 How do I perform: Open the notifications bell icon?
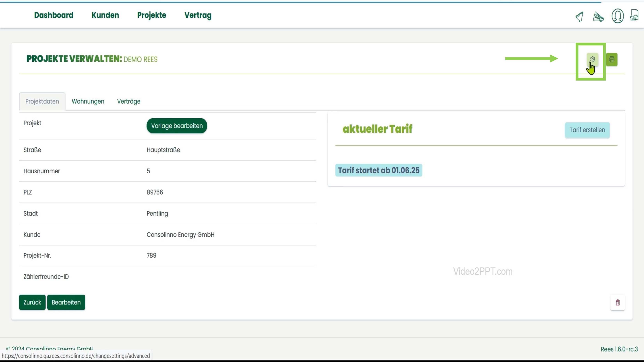[579, 17]
